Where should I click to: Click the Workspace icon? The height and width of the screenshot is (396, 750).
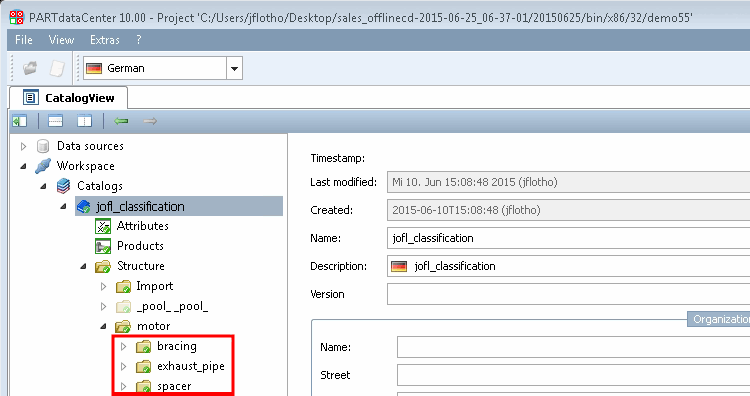(43, 166)
